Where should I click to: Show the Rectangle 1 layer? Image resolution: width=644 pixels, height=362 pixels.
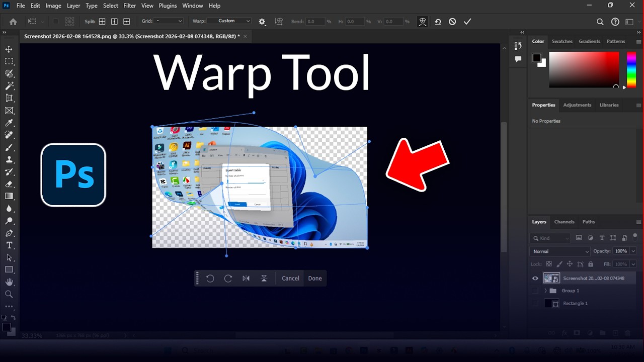[535, 303]
